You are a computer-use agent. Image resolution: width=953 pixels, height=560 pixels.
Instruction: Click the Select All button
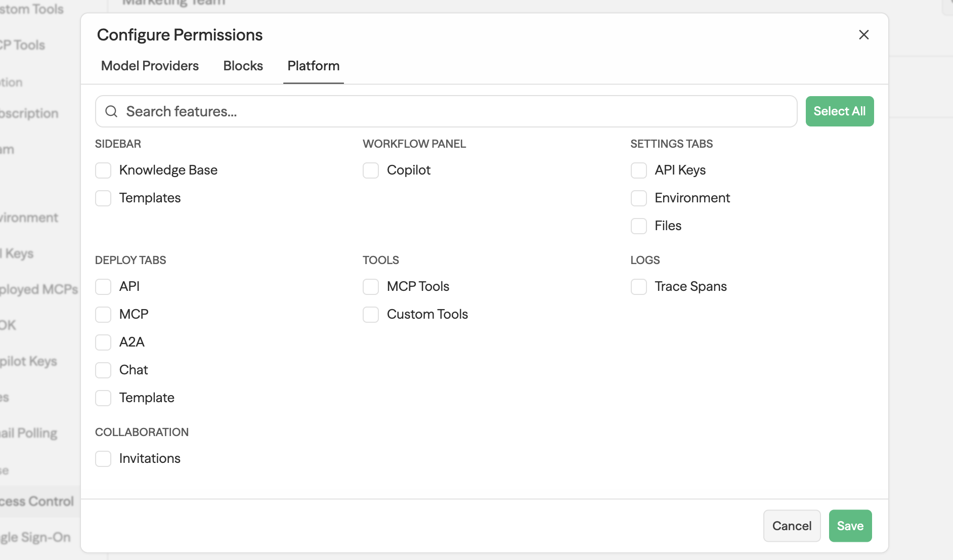[840, 111]
